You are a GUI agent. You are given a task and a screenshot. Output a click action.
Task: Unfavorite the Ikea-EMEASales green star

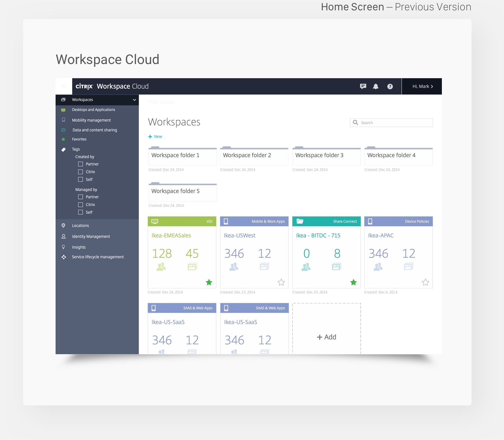(x=209, y=282)
